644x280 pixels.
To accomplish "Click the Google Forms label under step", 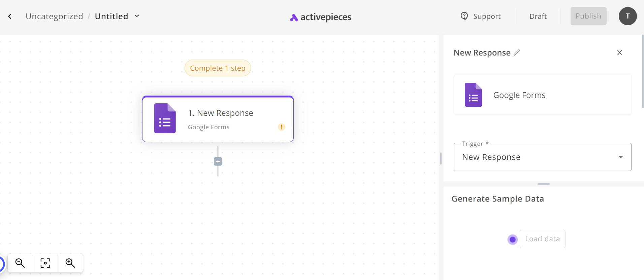I will tap(208, 127).
